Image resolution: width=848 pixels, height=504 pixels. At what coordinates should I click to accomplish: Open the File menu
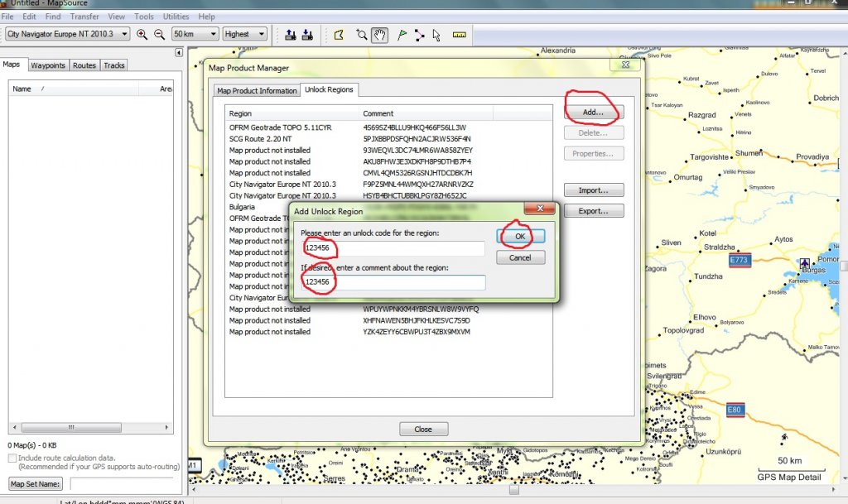tap(7, 17)
